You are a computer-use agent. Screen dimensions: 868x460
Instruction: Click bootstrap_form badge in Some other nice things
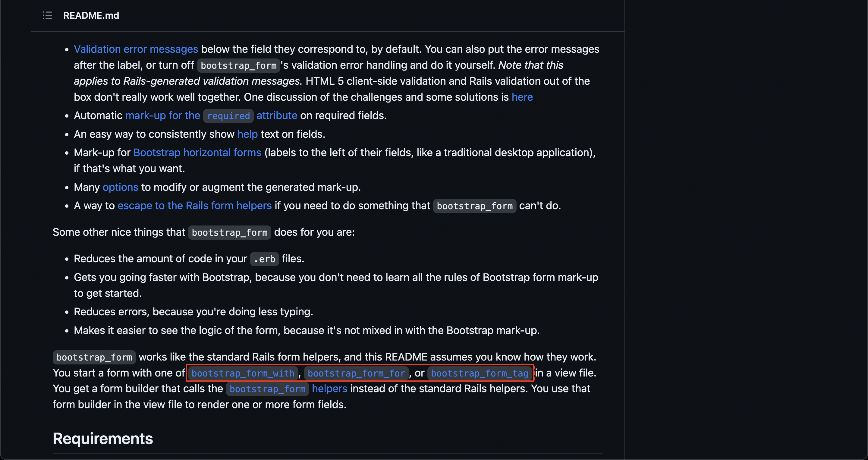pyautogui.click(x=229, y=232)
